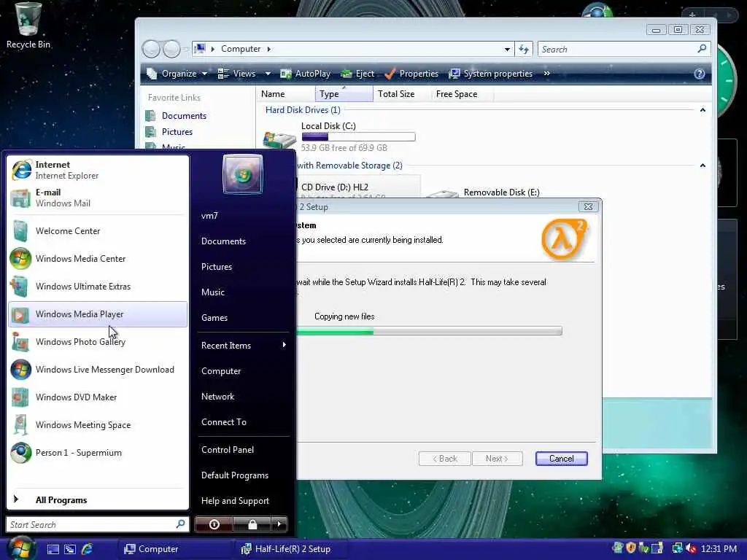Open Windows Ultimate Extras

coord(98,286)
